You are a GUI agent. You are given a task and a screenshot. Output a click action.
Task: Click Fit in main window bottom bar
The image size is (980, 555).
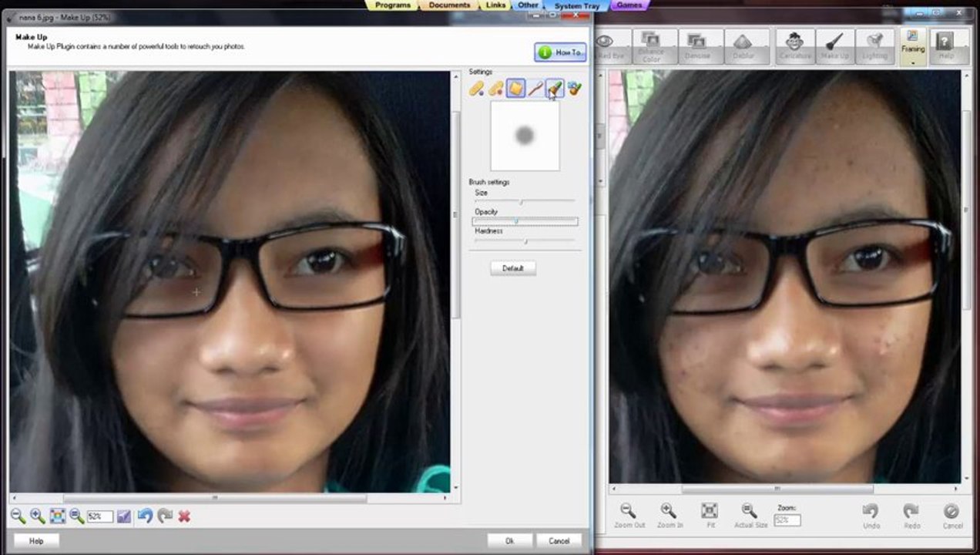710,516
